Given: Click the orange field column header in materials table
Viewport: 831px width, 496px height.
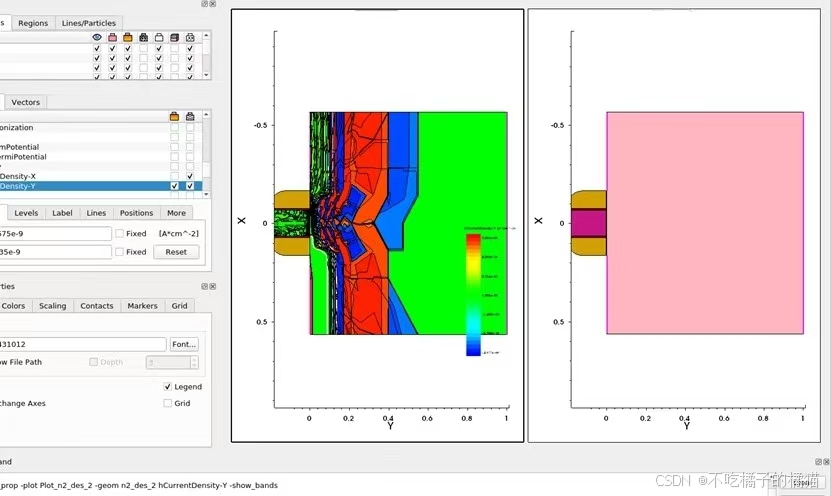Looking at the screenshot, I should 128,37.
